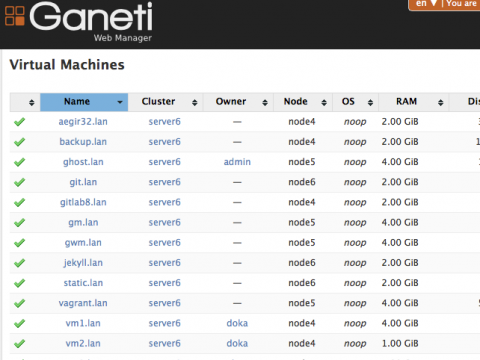
Task: Click the sort arrows on the status column
Action: click(32, 102)
